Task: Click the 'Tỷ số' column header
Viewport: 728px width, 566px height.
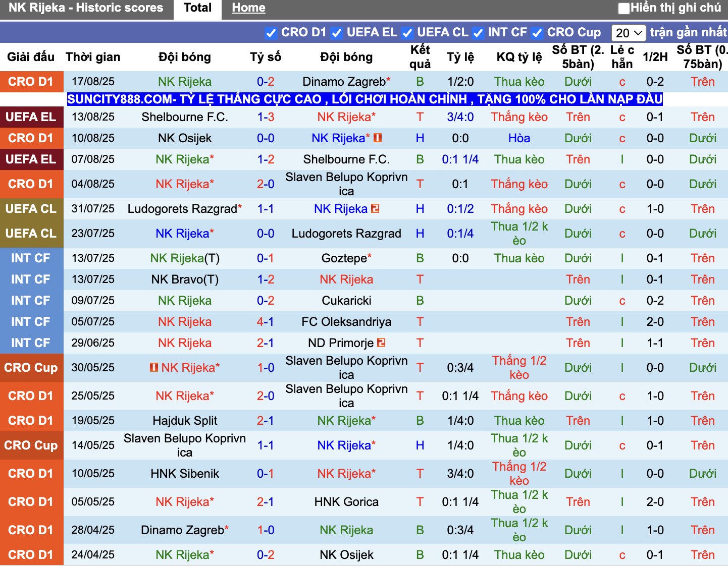Action: pos(266,57)
